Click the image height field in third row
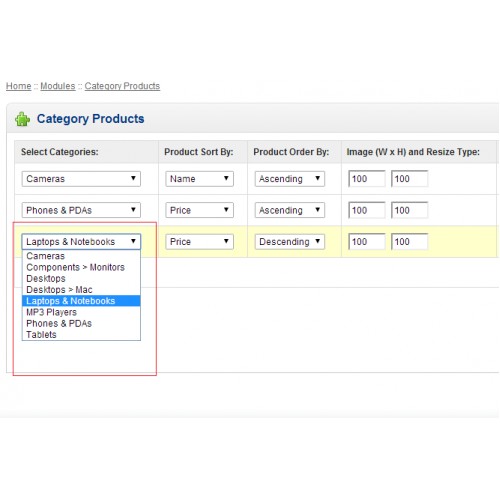Viewport: 500px width, 500px height. click(409, 242)
